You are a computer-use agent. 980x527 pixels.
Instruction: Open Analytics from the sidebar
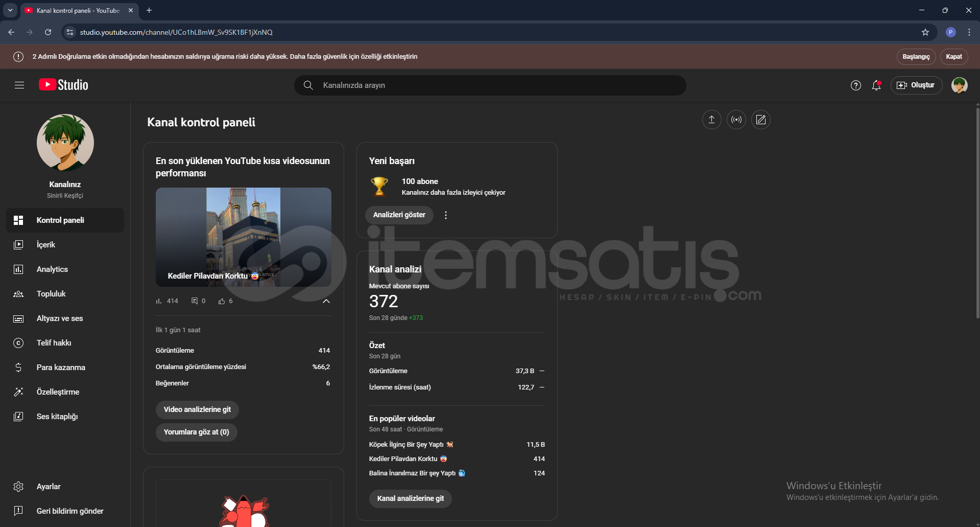(65, 269)
